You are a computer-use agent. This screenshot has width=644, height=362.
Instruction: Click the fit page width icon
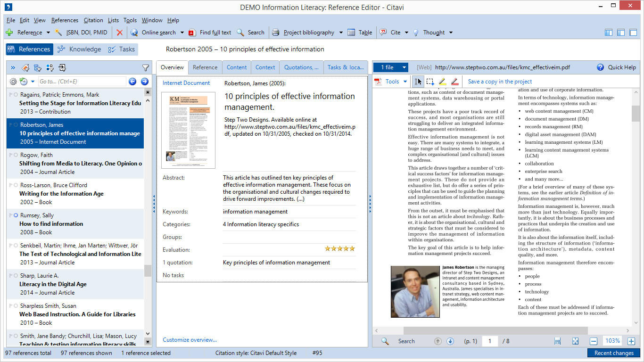[557, 341]
